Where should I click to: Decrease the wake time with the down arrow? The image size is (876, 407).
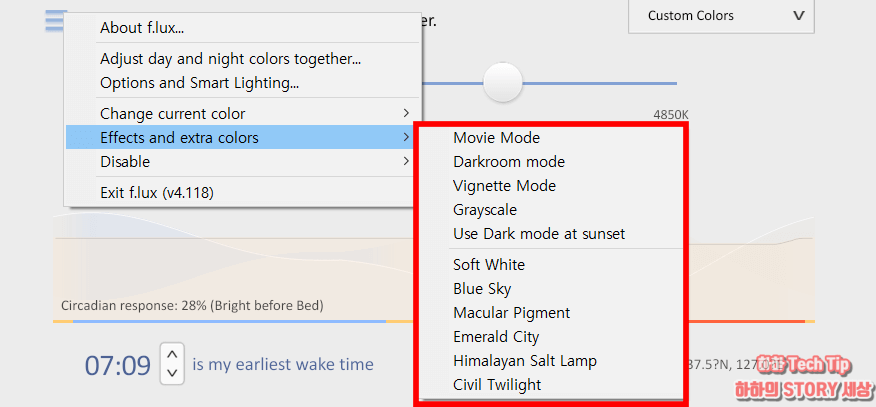tap(172, 372)
